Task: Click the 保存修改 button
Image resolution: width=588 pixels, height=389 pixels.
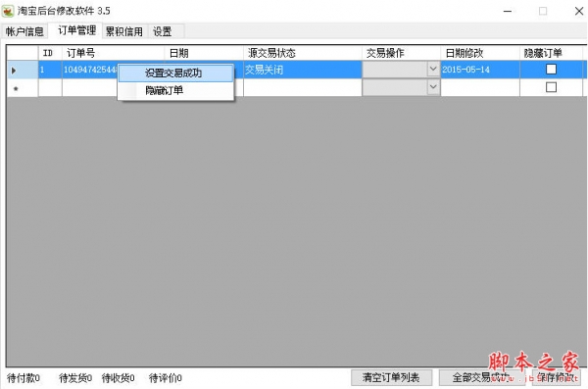Action: [x=556, y=377]
